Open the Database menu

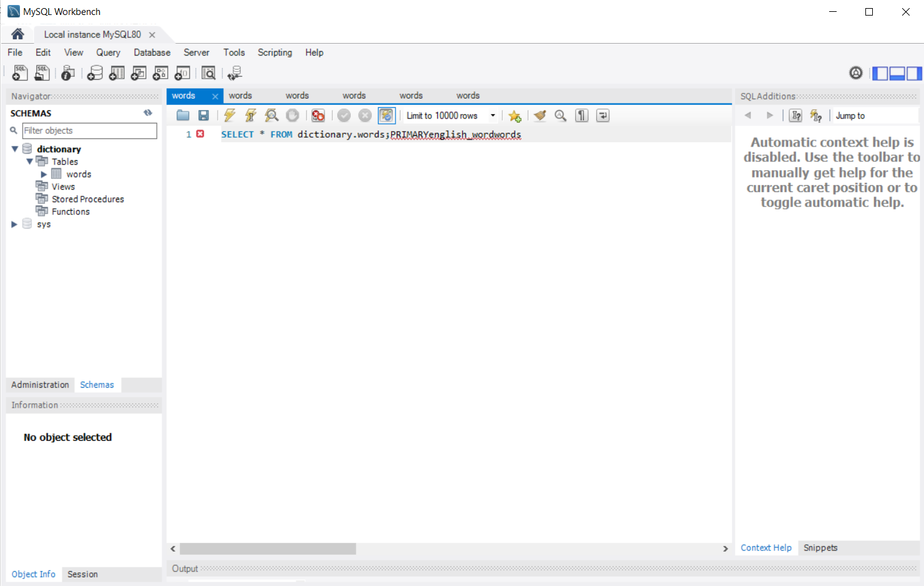[152, 52]
